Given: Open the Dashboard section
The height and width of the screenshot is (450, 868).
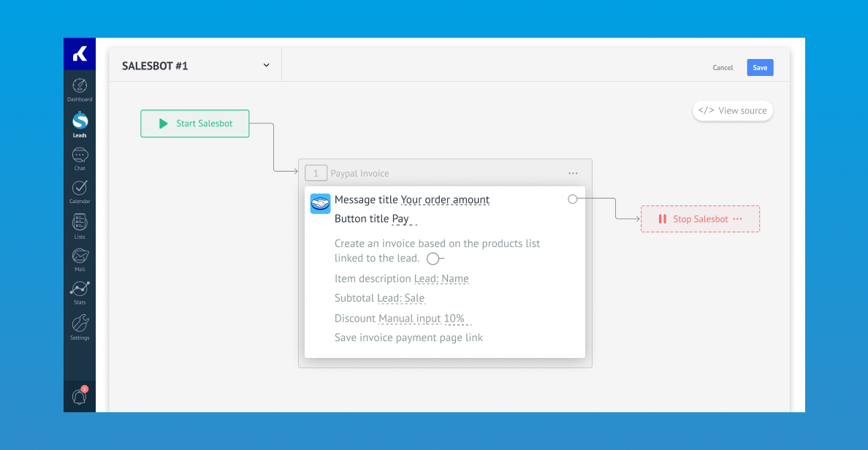Looking at the screenshot, I should click(x=80, y=89).
